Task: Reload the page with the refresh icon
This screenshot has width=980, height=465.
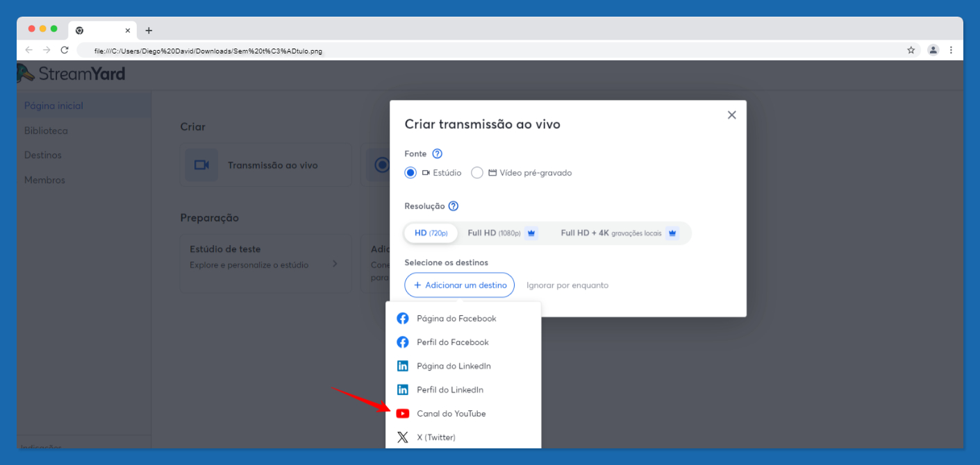Action: coord(65,50)
